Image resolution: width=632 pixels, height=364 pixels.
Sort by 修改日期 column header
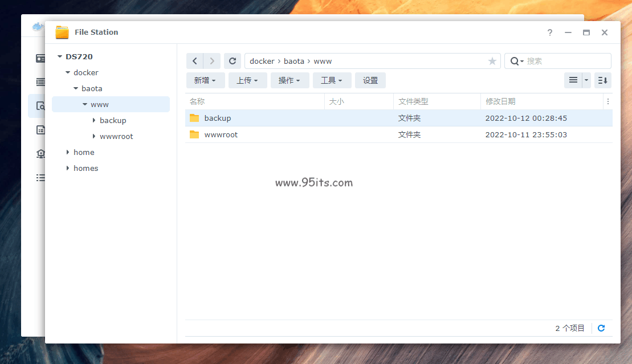500,101
